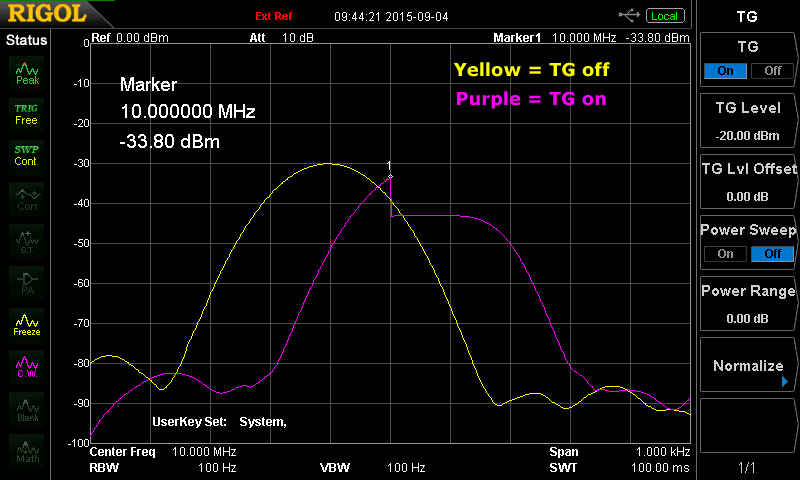Expand the Normalize submenu arrow
Screen dimensions: 800x480
pyautogui.click(x=785, y=382)
